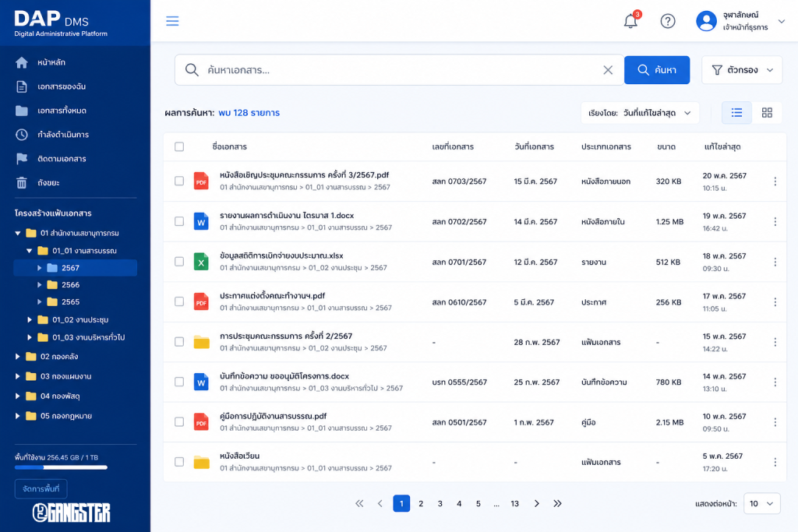Viewport: 798px width, 532px height.
Task: Click PDF icon of หนังสือเชิญประชุมคณะกรรมการ file
Action: point(201,181)
